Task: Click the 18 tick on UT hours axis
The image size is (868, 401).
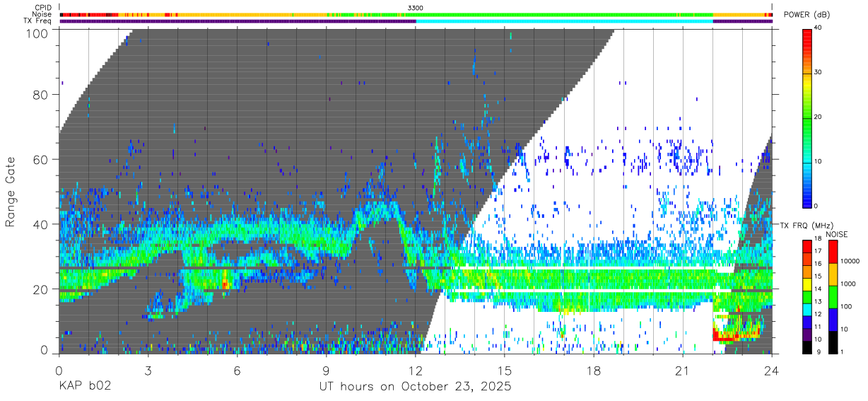Action: tap(594, 371)
